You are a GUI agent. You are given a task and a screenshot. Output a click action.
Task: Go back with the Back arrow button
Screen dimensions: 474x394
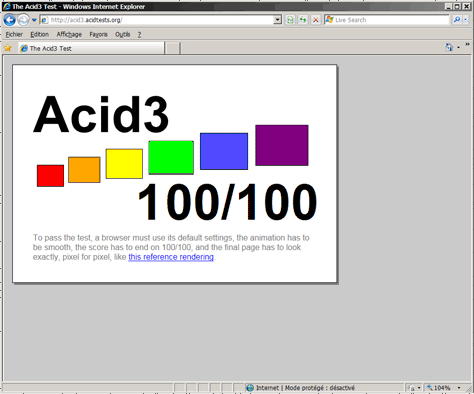tap(10, 20)
